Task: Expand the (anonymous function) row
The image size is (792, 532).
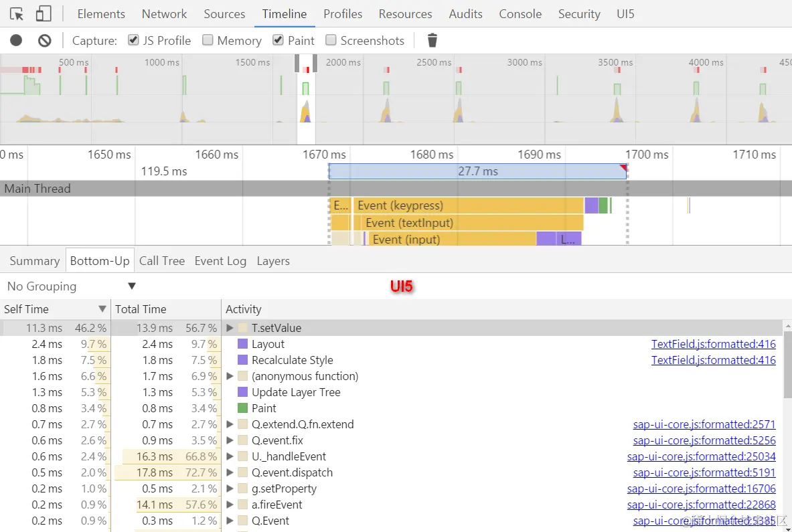Action: tap(230, 376)
